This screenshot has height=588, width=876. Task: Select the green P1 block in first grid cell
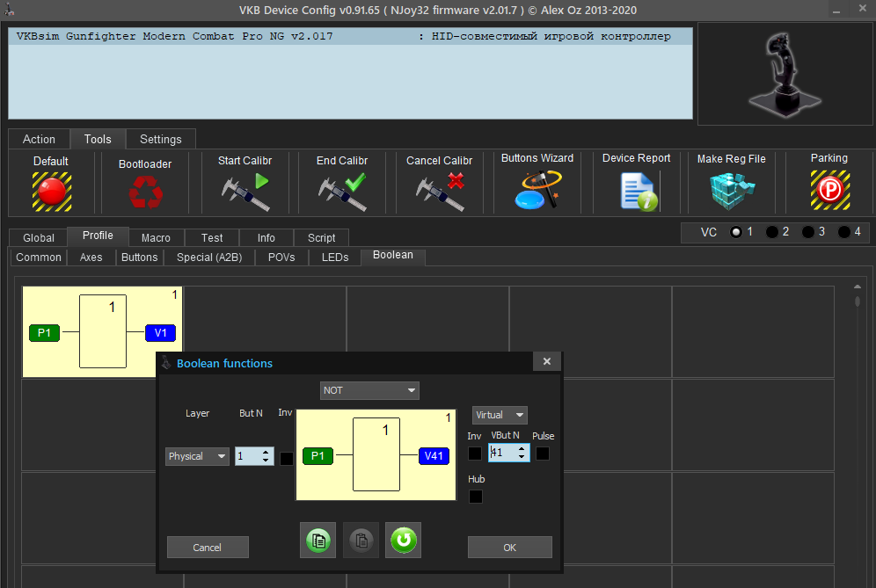(x=44, y=333)
